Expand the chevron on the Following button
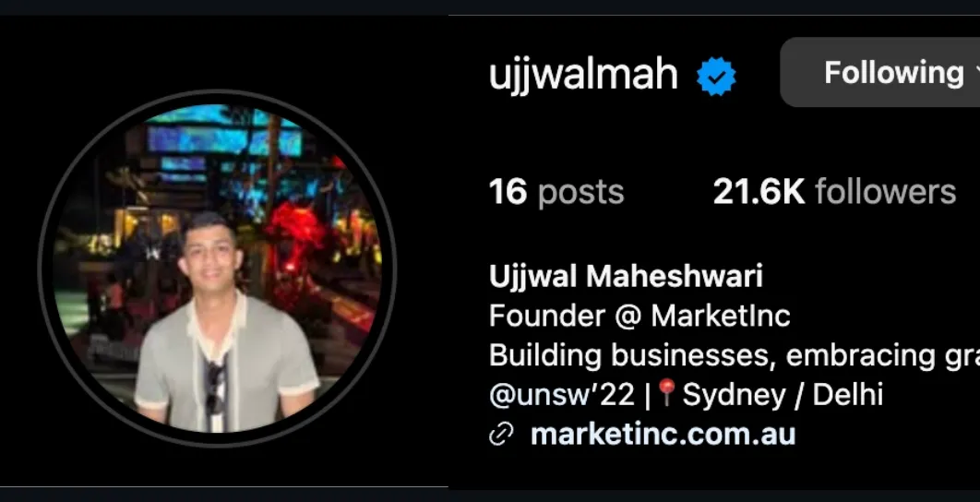The image size is (980, 502). pyautogui.click(x=977, y=74)
